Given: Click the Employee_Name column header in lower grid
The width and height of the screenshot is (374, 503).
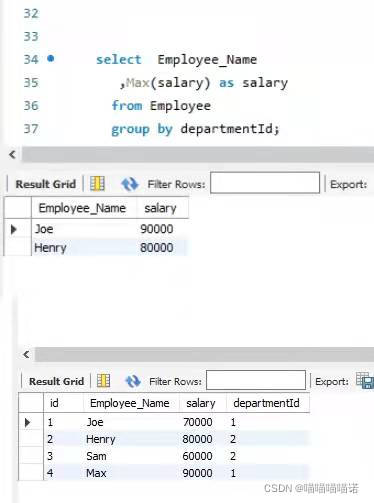Looking at the screenshot, I should [x=130, y=403].
